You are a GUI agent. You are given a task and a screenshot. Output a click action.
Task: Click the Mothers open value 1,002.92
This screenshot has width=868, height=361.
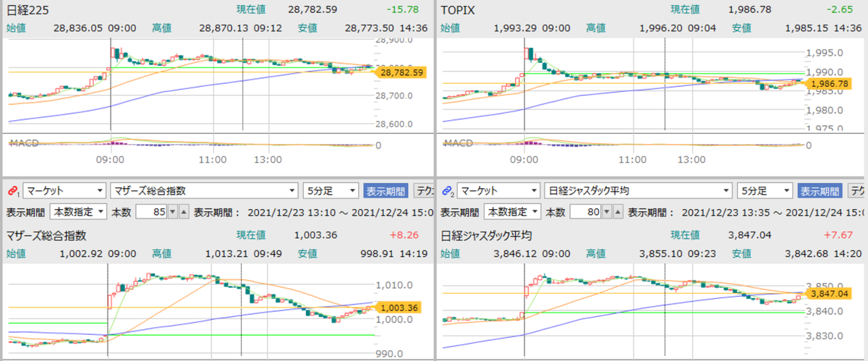[81, 254]
